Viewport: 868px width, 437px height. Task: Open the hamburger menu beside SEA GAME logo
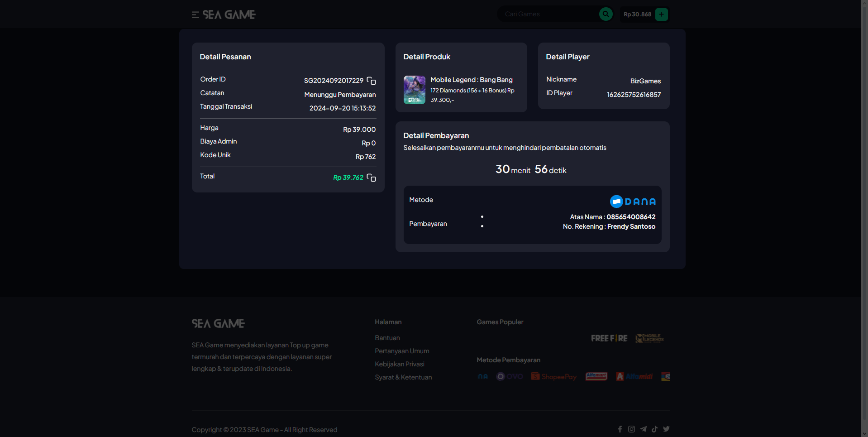click(x=195, y=15)
